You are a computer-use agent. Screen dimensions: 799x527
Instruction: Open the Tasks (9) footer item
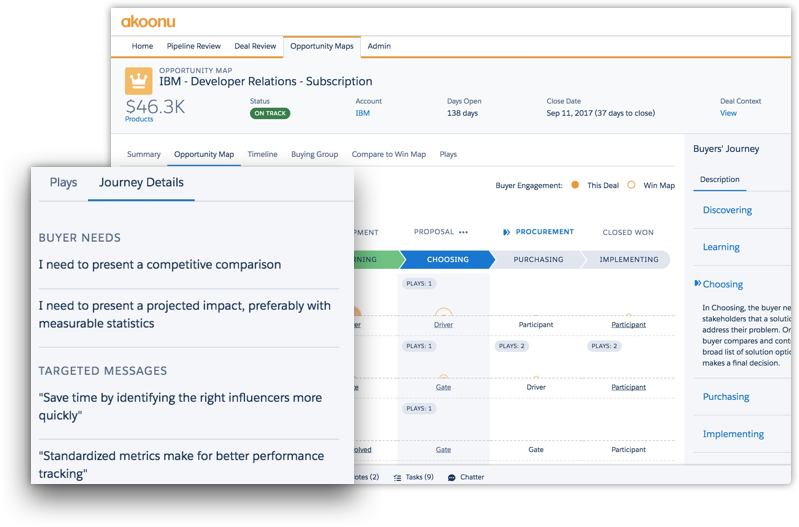point(419,477)
